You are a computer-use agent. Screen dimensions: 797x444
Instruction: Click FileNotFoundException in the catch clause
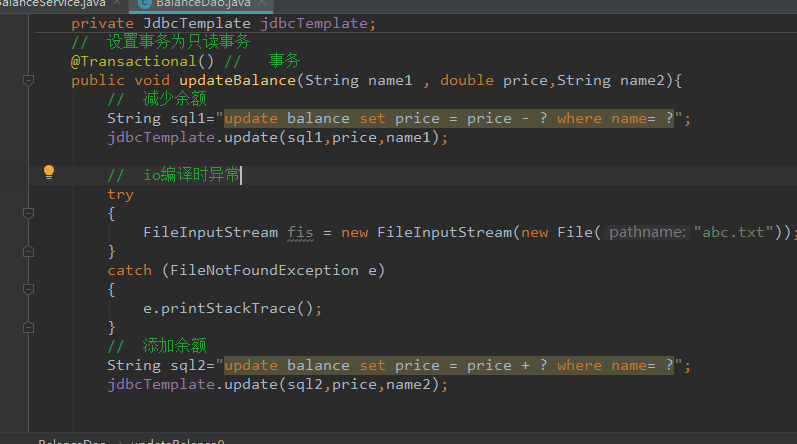[x=264, y=270]
